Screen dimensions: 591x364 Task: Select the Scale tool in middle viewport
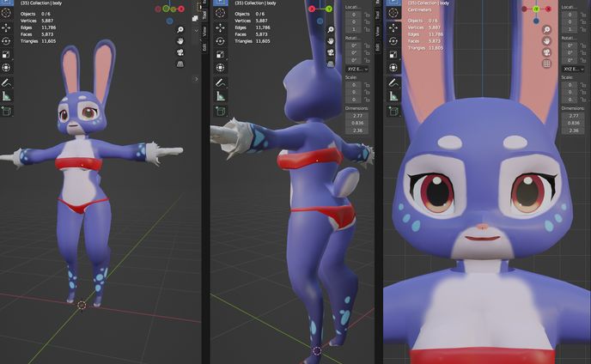tap(221, 55)
